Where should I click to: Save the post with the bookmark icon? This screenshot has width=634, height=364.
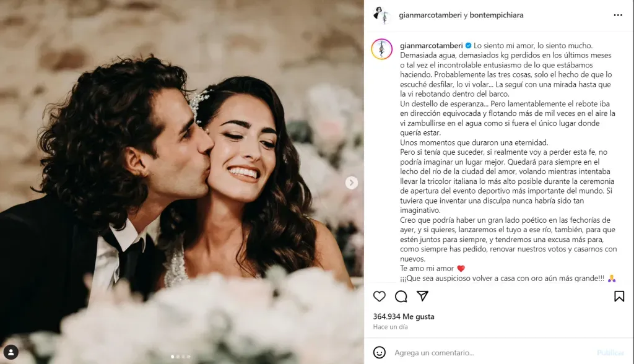tap(619, 297)
